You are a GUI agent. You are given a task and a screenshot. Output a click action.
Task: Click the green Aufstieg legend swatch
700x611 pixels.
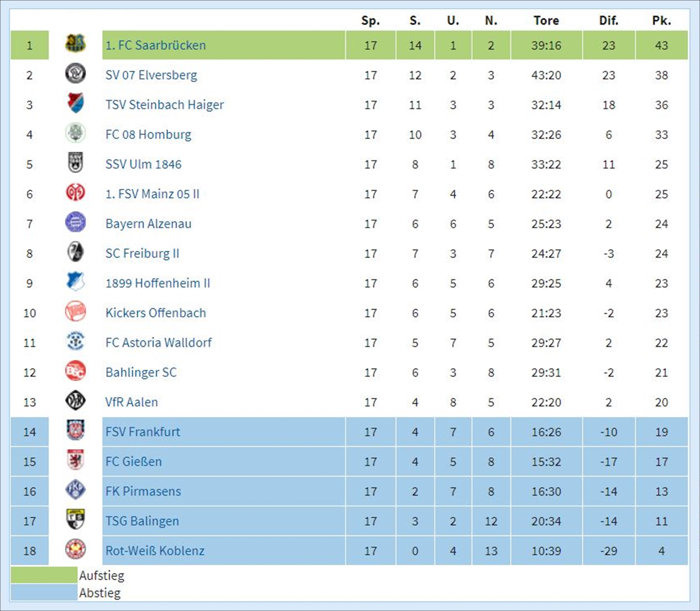coord(44,575)
